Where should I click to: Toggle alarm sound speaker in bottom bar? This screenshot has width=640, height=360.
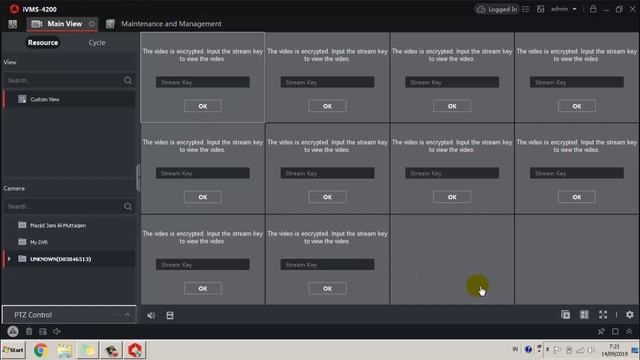[57, 331]
